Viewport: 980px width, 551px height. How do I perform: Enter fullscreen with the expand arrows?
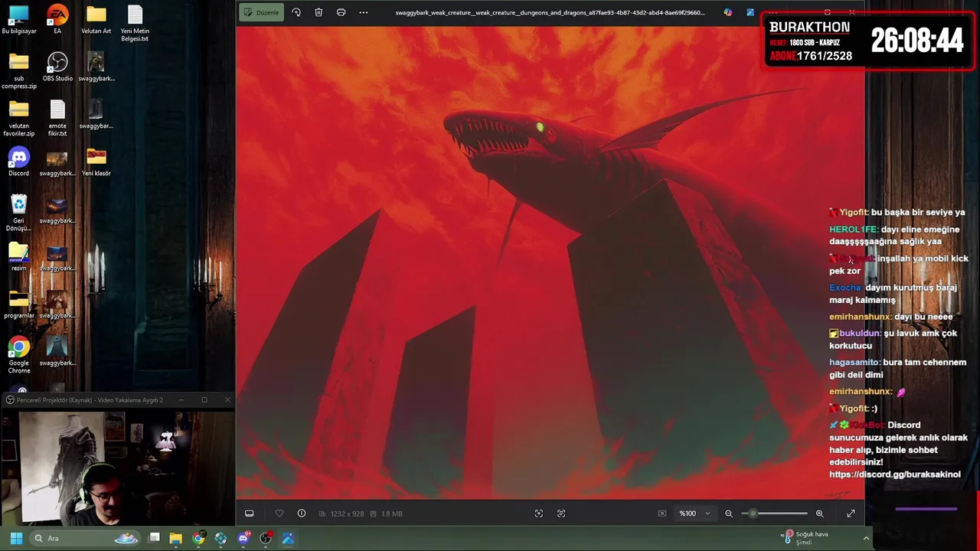(851, 514)
